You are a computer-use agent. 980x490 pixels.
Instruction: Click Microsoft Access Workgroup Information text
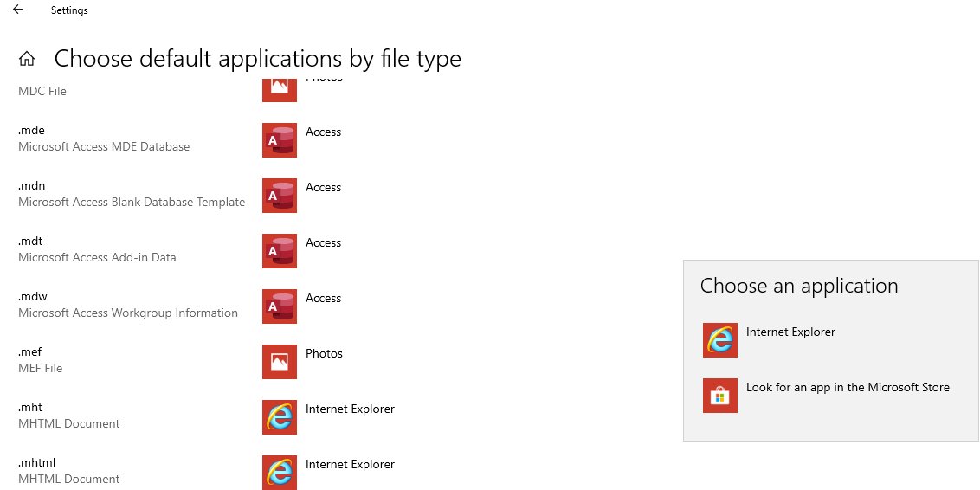click(x=128, y=313)
